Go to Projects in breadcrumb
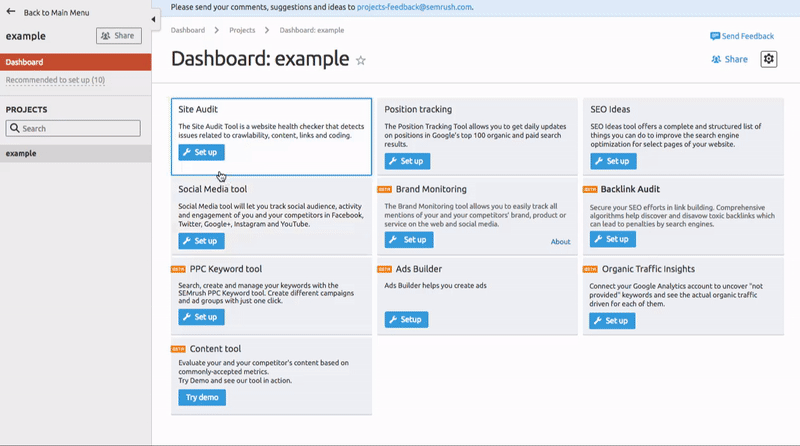This screenshot has height=446, width=800. pyautogui.click(x=242, y=30)
